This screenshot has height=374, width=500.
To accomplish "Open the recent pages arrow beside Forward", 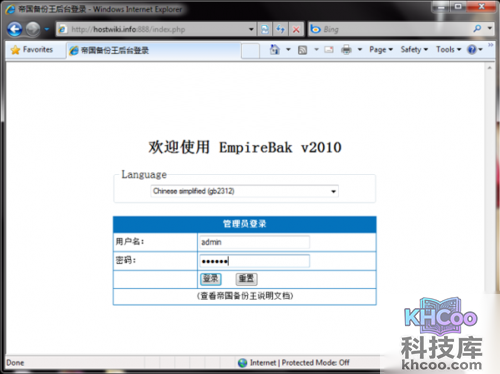I will (x=47, y=29).
